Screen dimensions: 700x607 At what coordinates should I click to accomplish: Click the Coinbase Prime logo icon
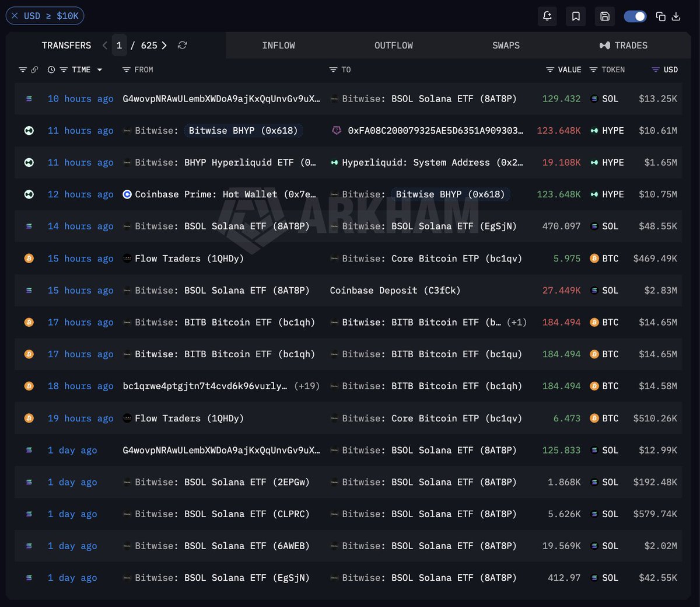[x=127, y=194]
